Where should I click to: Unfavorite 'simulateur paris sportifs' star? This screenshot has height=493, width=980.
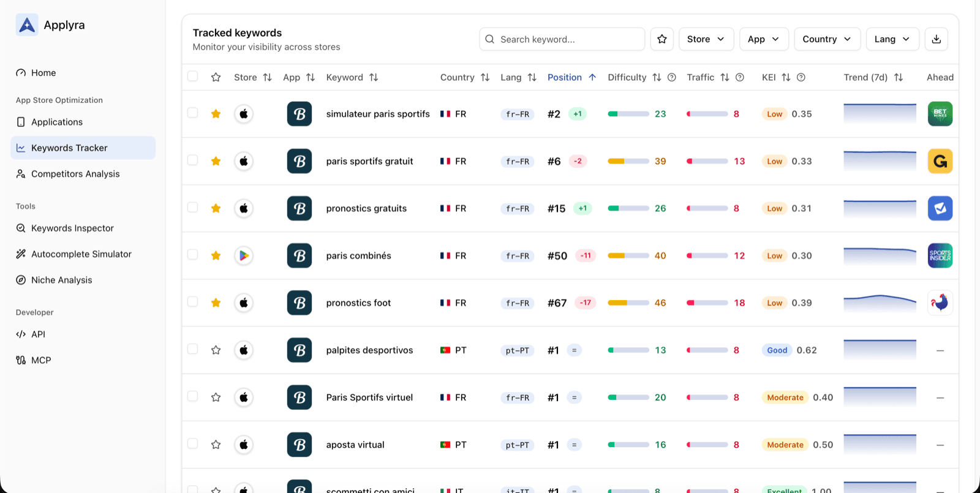tap(216, 114)
